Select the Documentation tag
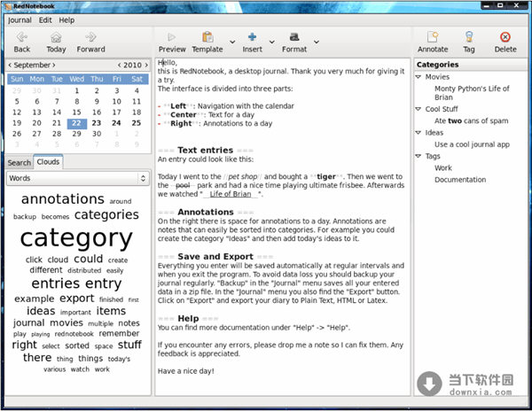532x411 pixels. [460, 180]
